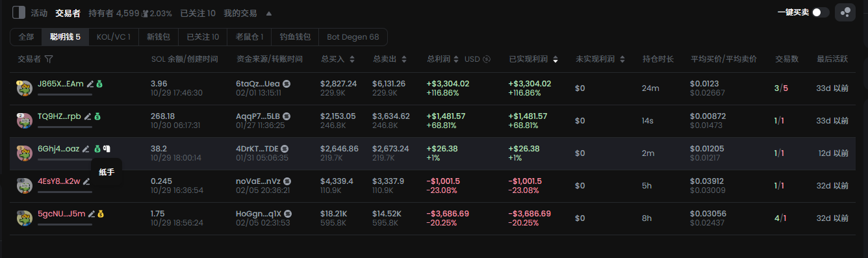Click holding bar under TQ9HZ...rpb
The image size is (868, 258).
pyautogui.click(x=65, y=127)
